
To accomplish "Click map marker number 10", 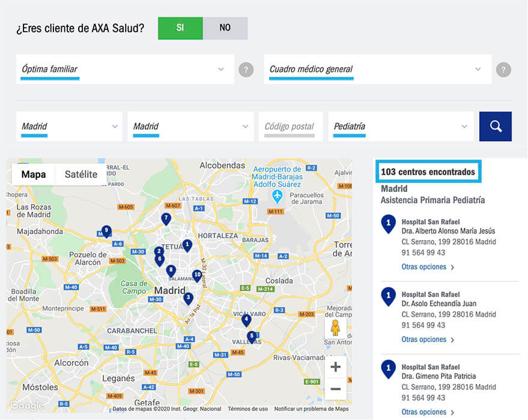I will click(198, 276).
